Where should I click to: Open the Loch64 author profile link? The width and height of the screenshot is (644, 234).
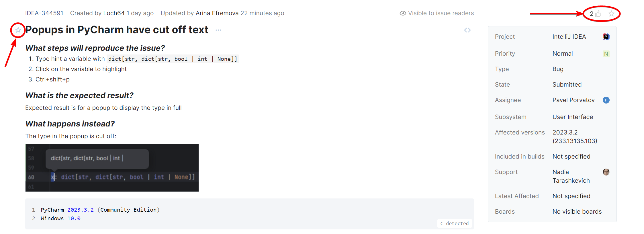[x=114, y=13]
